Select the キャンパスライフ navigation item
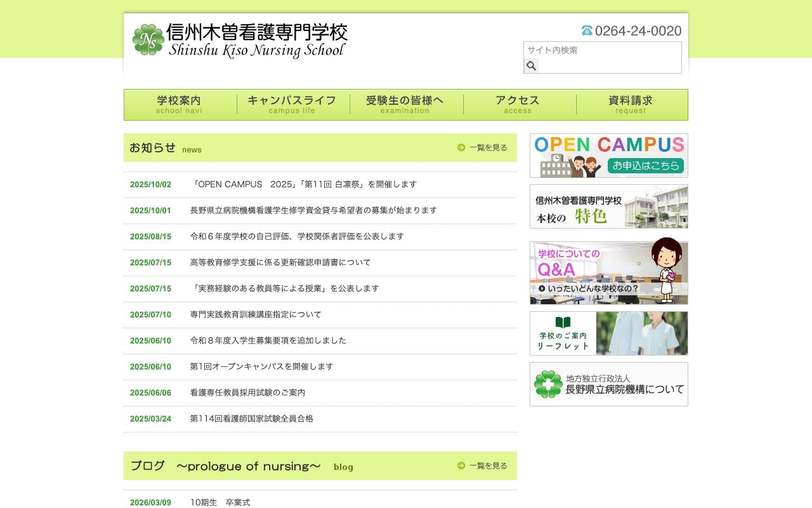This screenshot has width=812, height=508. click(x=292, y=104)
